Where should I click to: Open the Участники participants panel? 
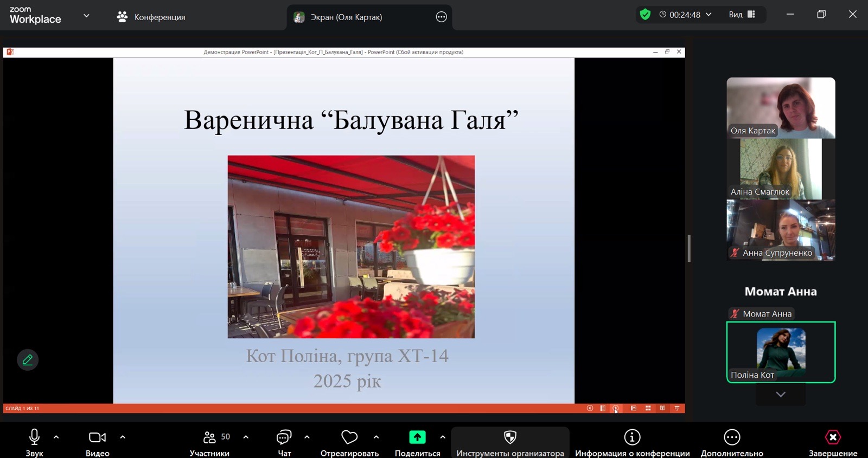pyautogui.click(x=210, y=437)
